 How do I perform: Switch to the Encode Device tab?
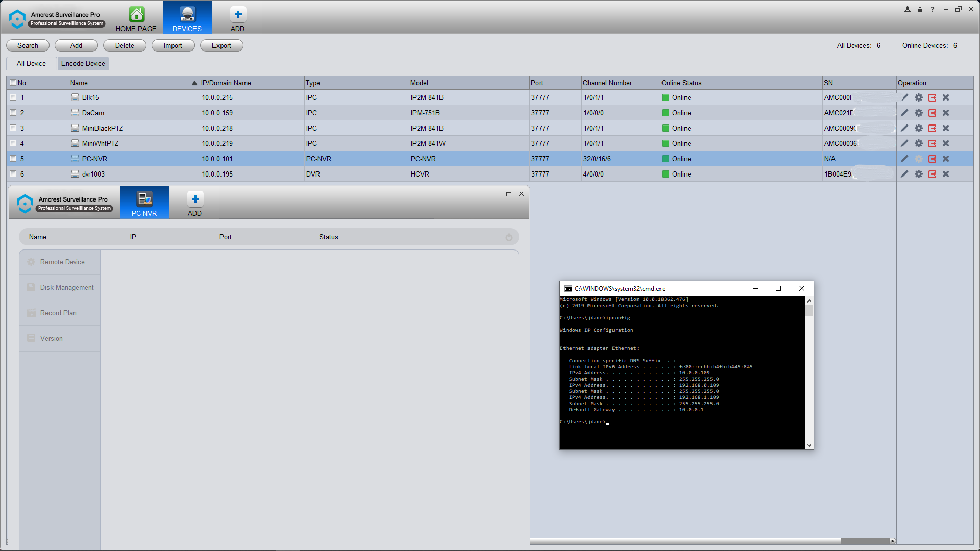tap(83, 63)
